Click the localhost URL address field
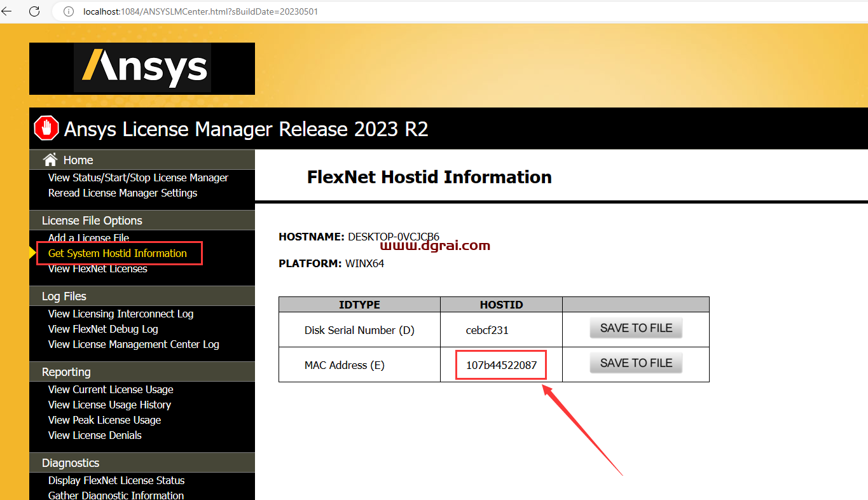 [200, 11]
